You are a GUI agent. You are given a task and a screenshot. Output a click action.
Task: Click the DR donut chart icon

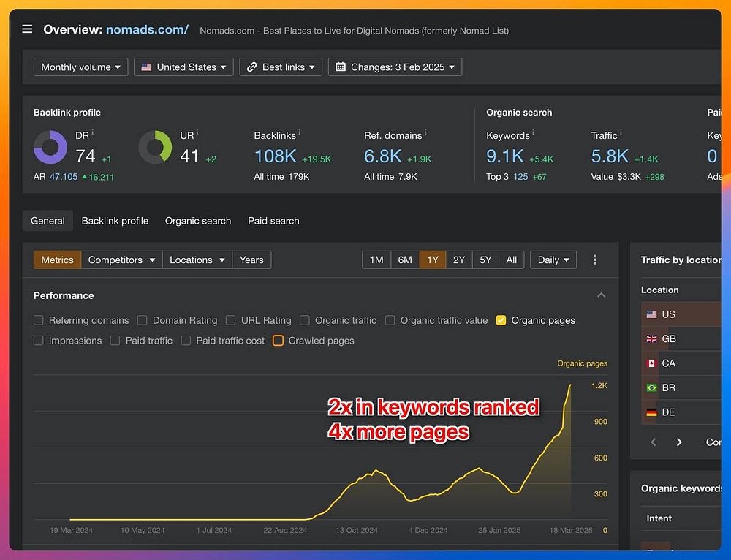point(50,148)
